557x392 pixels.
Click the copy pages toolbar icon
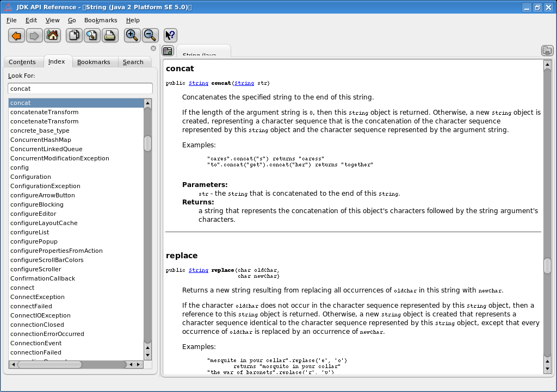74,35
